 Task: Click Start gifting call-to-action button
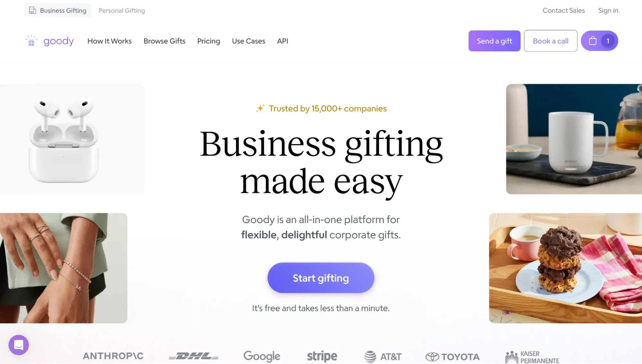(321, 278)
